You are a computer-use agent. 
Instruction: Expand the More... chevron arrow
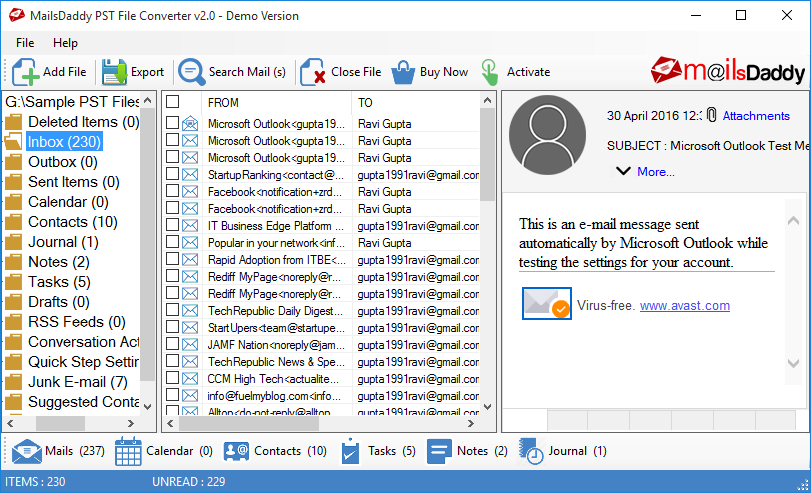(x=623, y=171)
